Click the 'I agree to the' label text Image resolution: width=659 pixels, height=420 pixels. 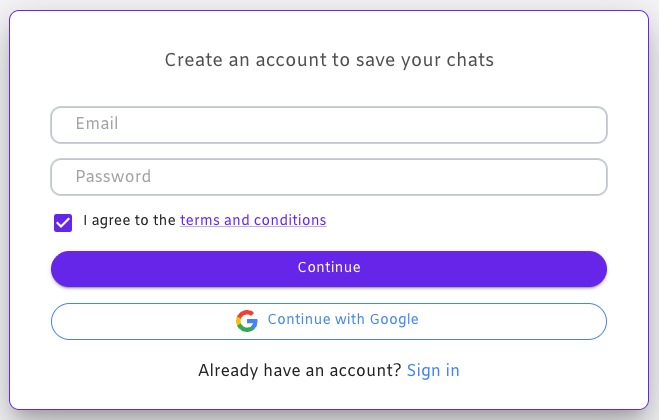coord(129,220)
